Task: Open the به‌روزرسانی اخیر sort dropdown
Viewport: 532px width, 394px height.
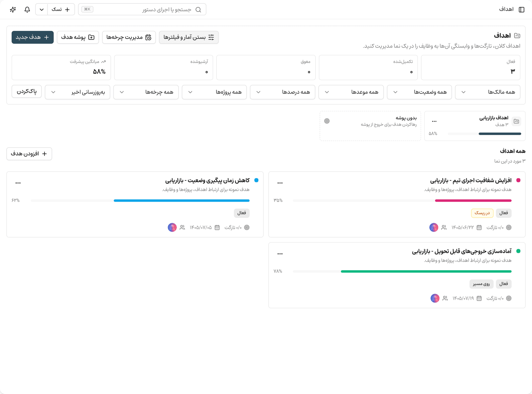Action: [x=77, y=92]
